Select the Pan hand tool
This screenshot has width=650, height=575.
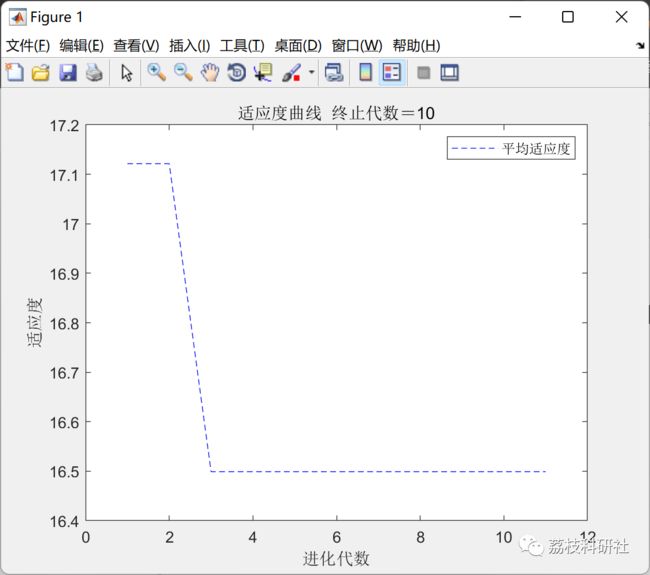tap(210, 73)
